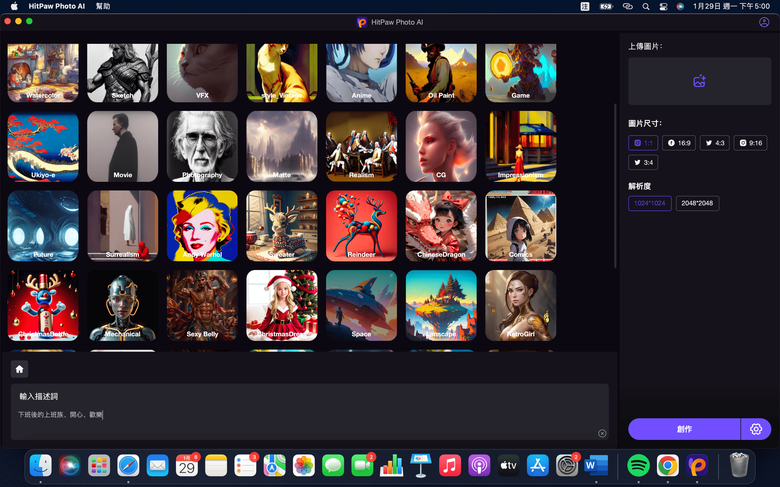Open Finder from the Dock
The width and height of the screenshot is (780, 487).
(41, 466)
